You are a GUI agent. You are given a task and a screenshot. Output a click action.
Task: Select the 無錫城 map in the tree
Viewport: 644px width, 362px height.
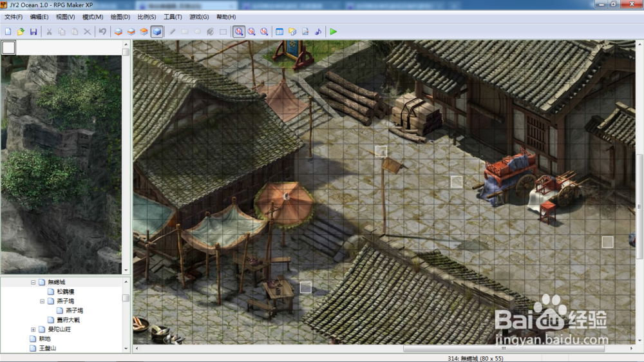coord(56,282)
